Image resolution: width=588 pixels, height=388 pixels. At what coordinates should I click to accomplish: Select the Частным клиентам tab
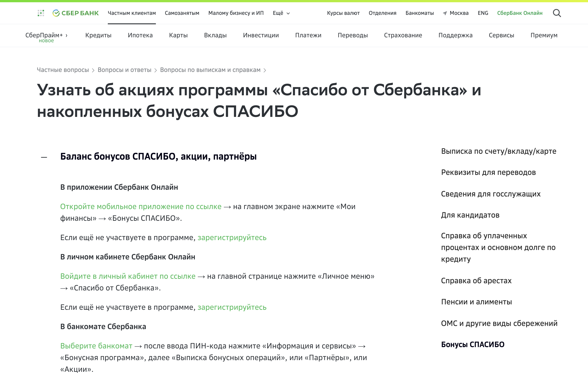tap(132, 13)
